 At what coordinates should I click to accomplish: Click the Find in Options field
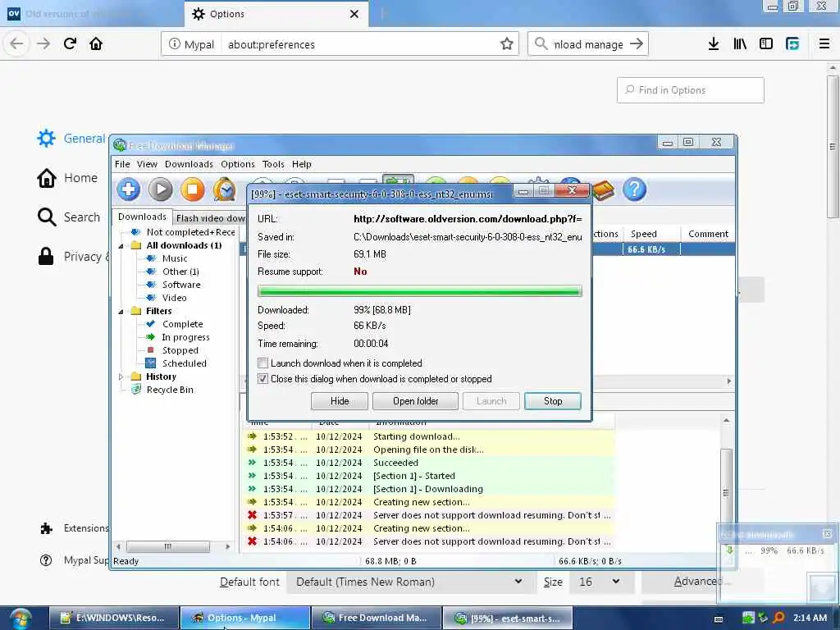coord(691,90)
